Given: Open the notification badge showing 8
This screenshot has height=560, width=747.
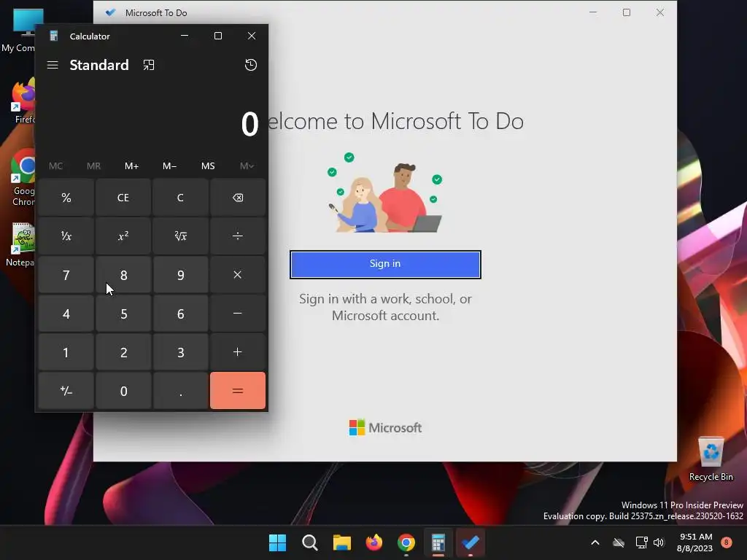Looking at the screenshot, I should tap(727, 542).
